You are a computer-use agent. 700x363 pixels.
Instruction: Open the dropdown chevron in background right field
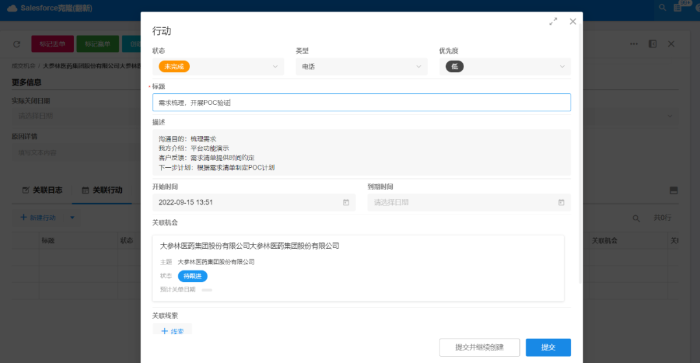[670, 116]
